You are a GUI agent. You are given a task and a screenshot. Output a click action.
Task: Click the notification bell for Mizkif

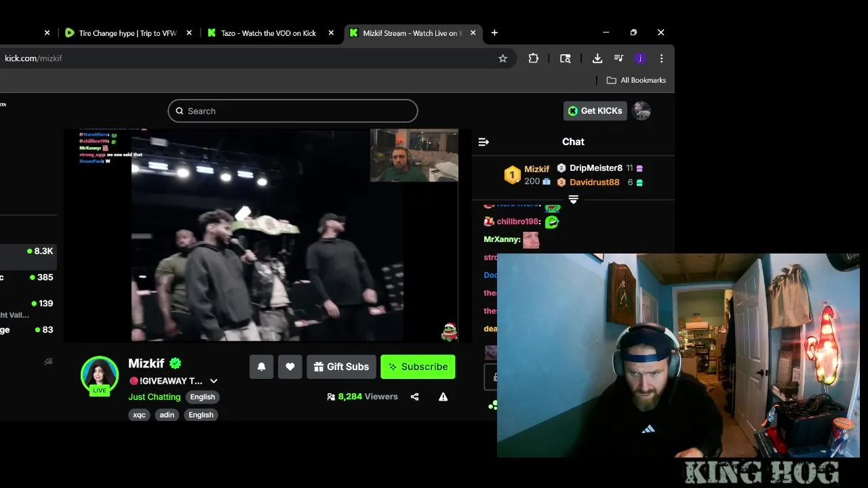(x=261, y=367)
